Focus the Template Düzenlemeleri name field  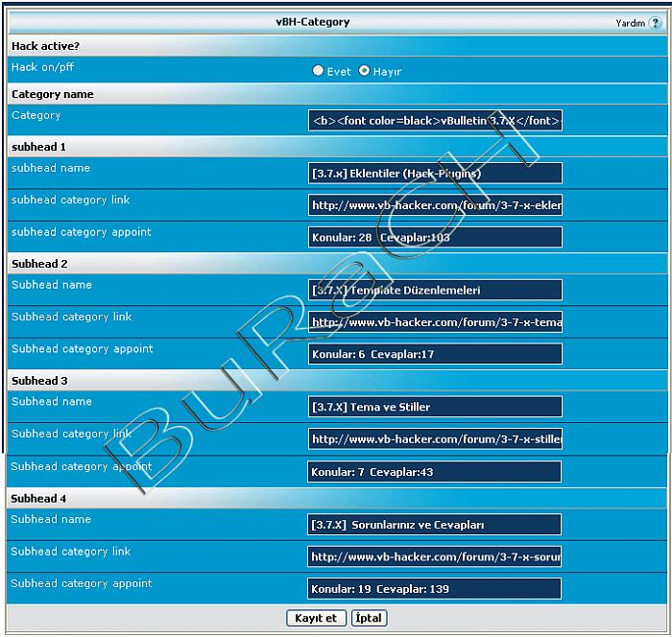(x=435, y=290)
